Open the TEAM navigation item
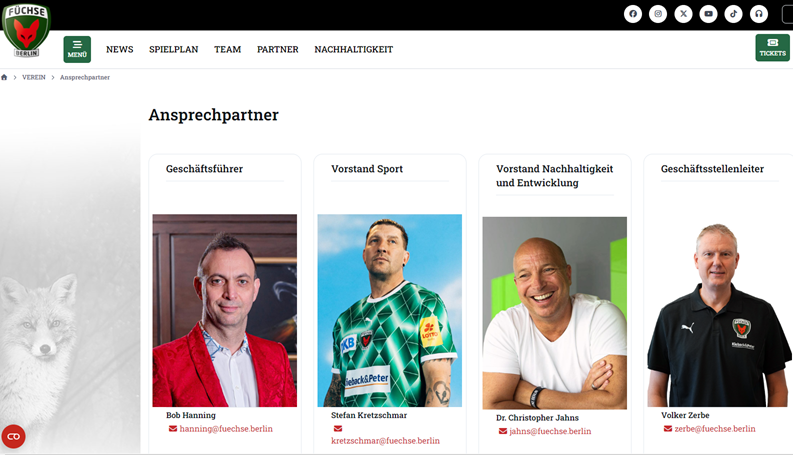Viewport: 793px width, 455px height. (228, 50)
